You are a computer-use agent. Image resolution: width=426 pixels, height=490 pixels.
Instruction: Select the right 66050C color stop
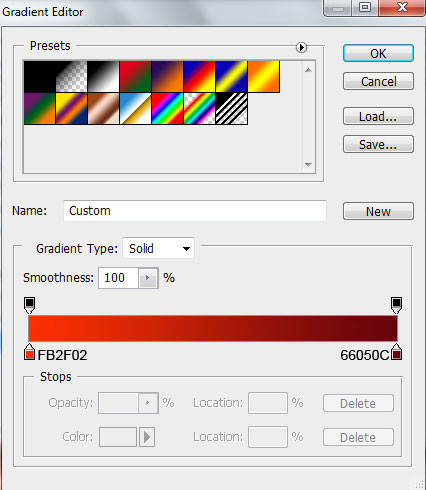tap(396, 352)
